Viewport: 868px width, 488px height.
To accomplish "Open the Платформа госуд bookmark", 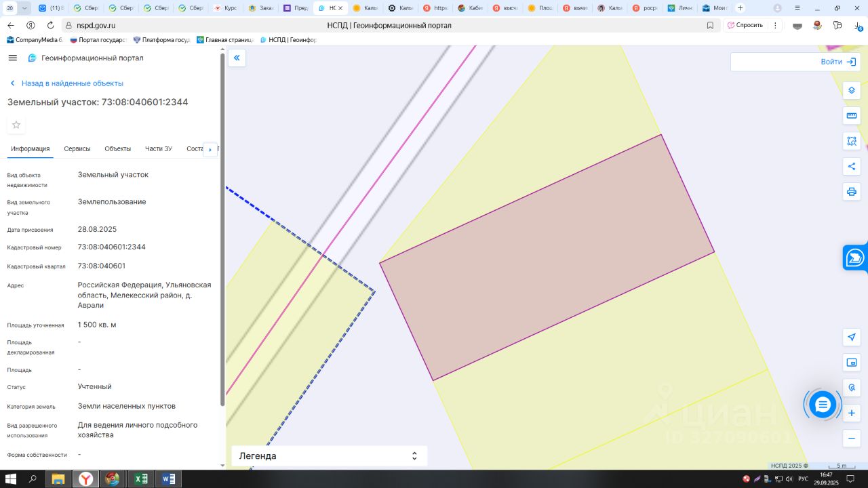I will coord(161,40).
